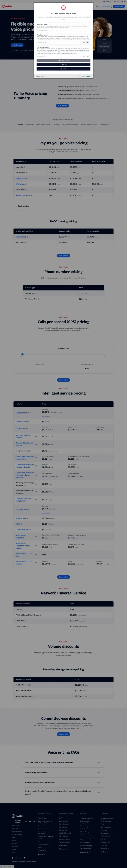Viewport: 127px width, 868px height.
Task: Open the SIP interface link in table
Action: [20, 184]
